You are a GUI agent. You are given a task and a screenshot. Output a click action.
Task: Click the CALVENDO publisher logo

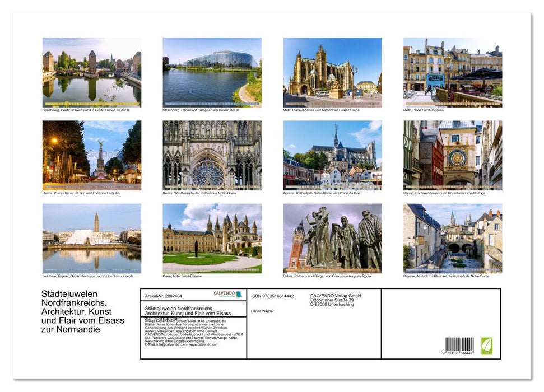pyautogui.click(x=224, y=293)
